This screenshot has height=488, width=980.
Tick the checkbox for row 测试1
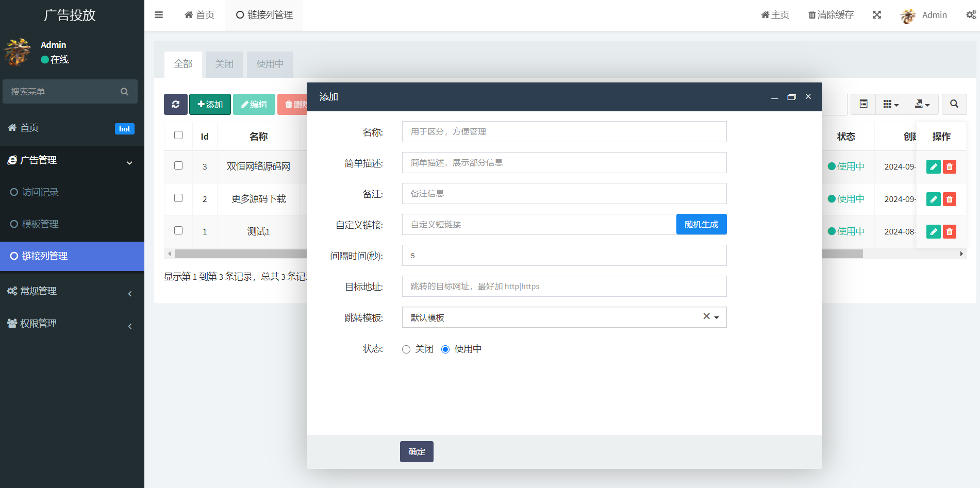pos(178,231)
